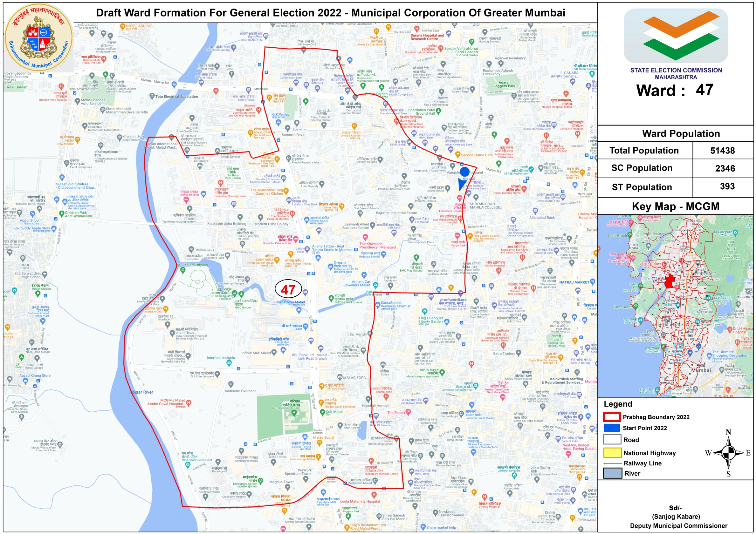Click the red Prabhag Boundary 2022 legend swatch
This screenshot has height=534, width=756.
[612, 417]
